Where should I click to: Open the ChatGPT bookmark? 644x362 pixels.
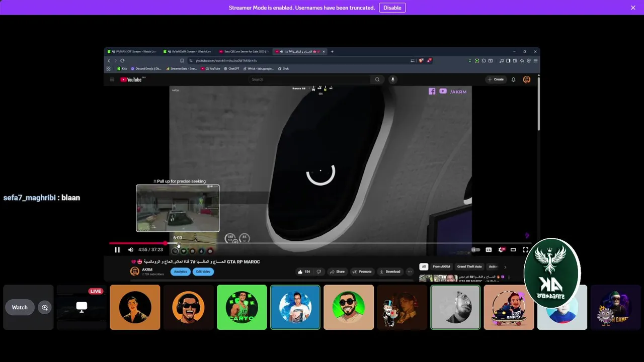point(231,68)
